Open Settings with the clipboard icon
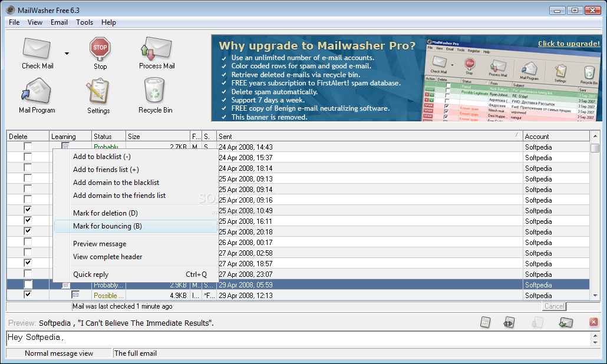The width and height of the screenshot is (607, 364). (x=98, y=91)
